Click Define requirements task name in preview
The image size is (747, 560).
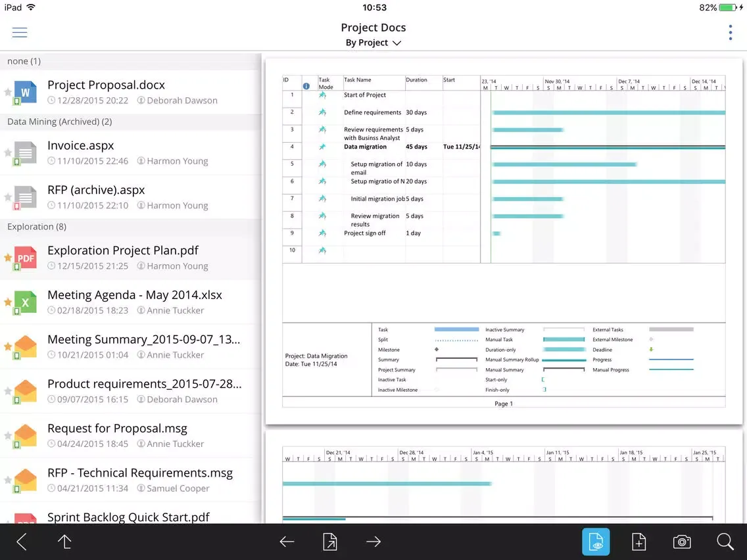coord(373,112)
